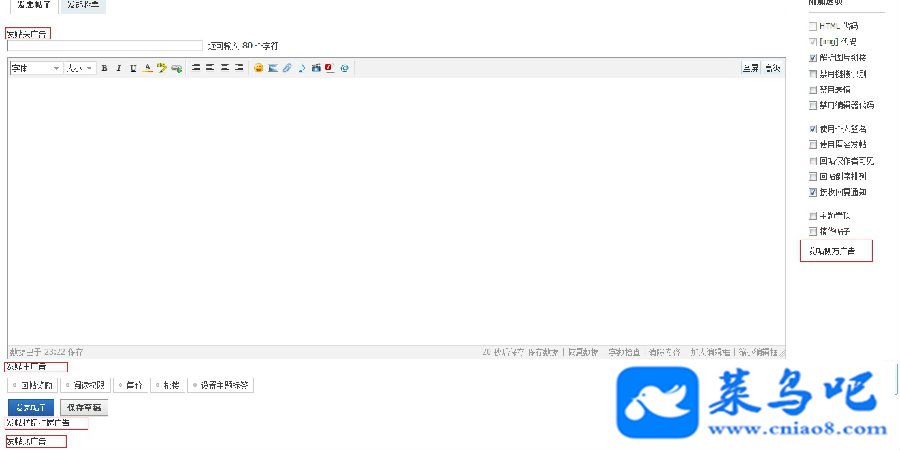Click the enlarge editor link
This screenshot has height=450, width=900.
click(x=710, y=352)
